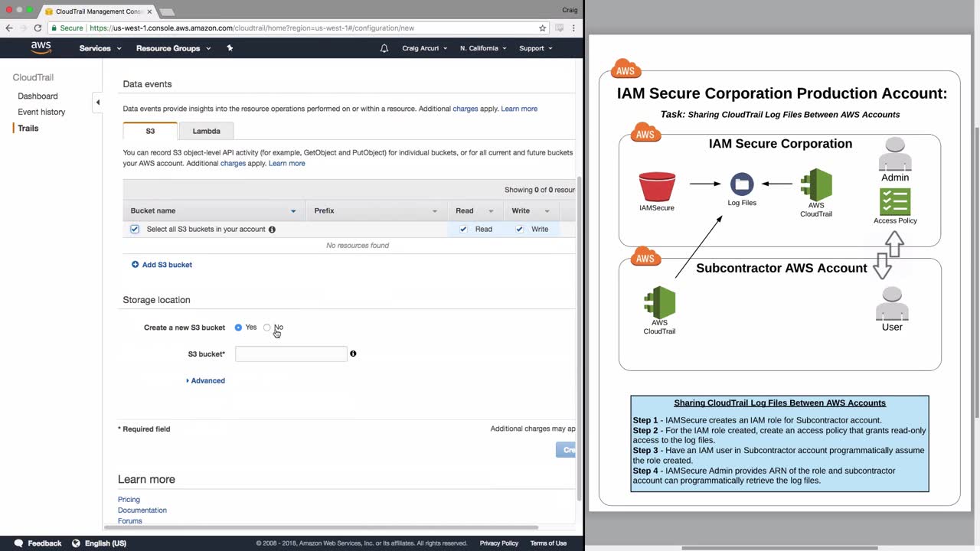Toggle Select all S3 buckets checkbox
Viewport: 980px width, 551px height.
click(x=135, y=229)
